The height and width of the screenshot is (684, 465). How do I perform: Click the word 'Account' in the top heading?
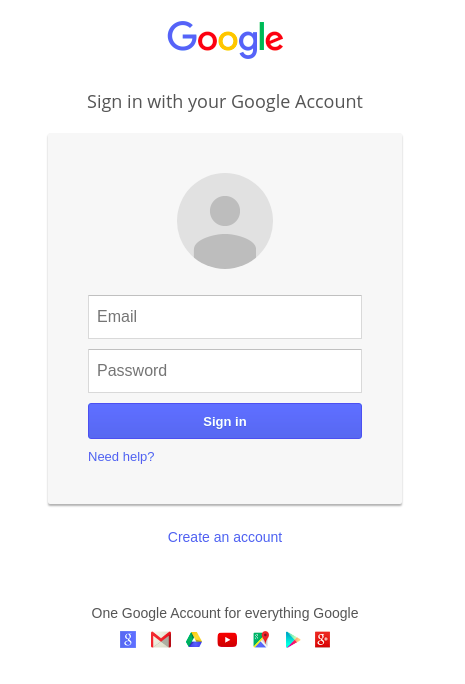329,102
